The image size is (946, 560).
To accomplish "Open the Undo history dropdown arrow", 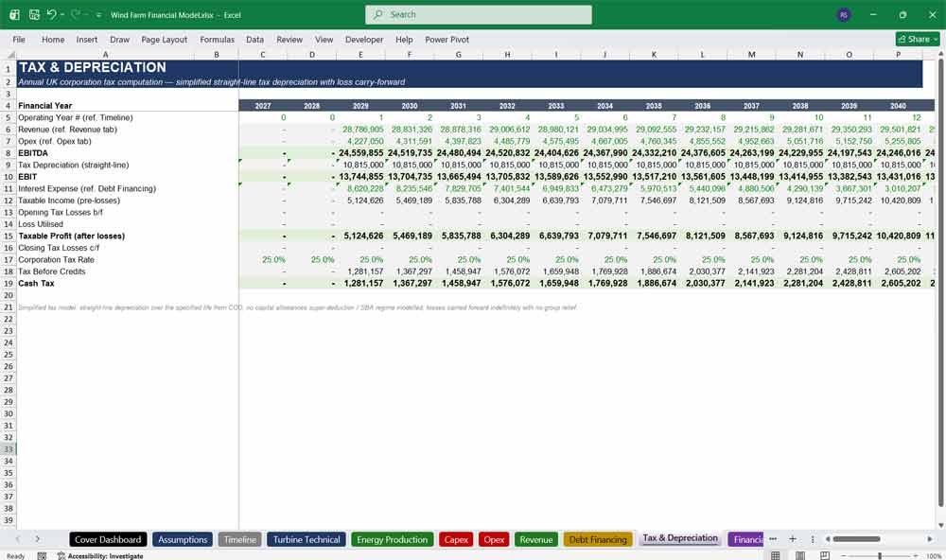I will (62, 14).
